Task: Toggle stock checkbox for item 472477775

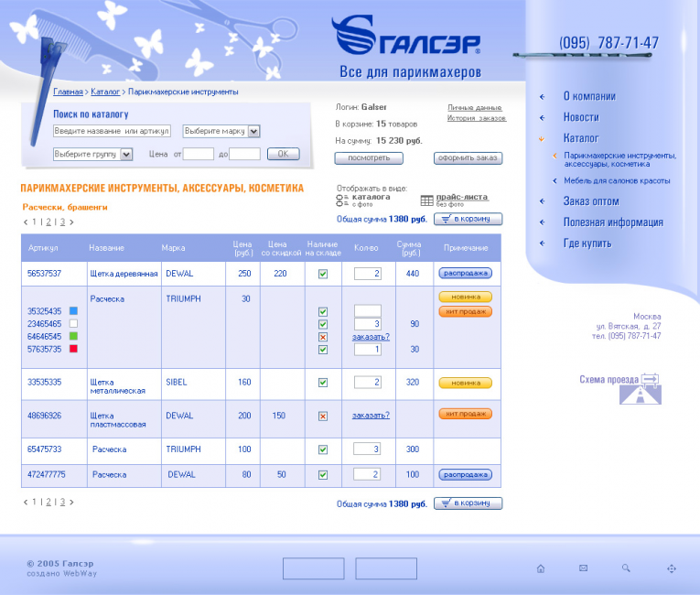Action: 323,475
